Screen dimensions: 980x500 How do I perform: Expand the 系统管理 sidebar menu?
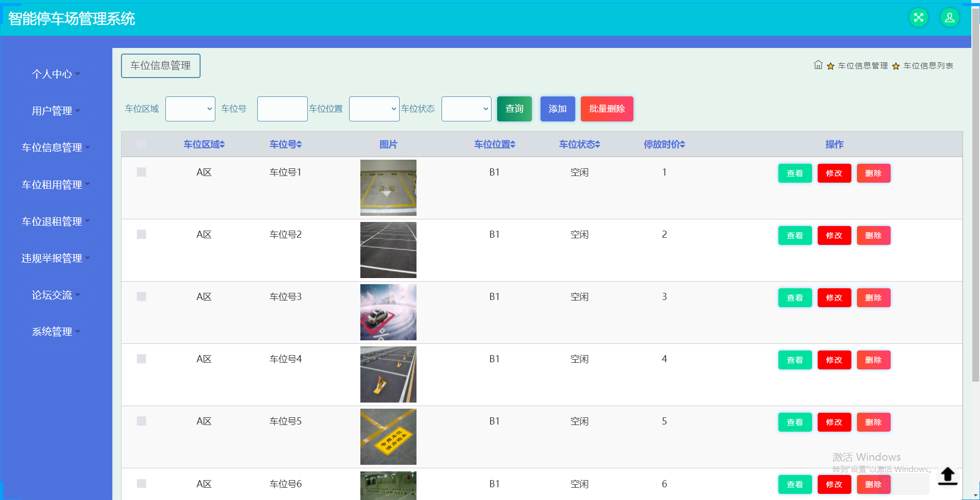pos(56,331)
